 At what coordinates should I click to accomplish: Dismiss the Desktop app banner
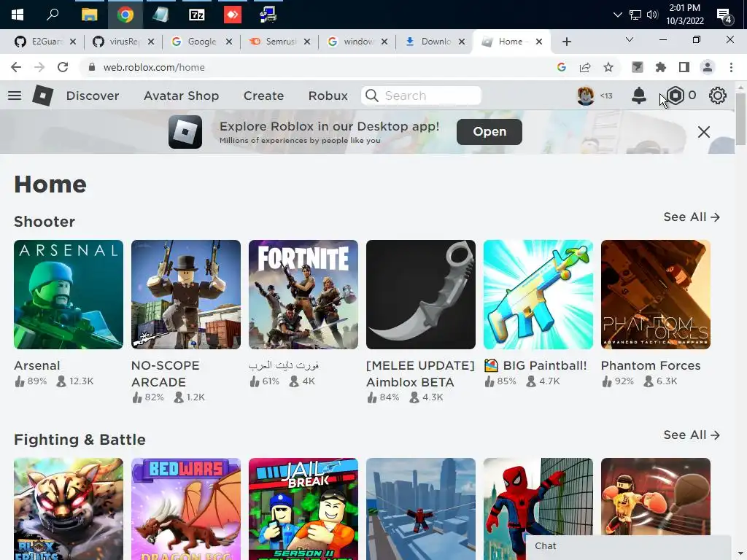(x=704, y=132)
